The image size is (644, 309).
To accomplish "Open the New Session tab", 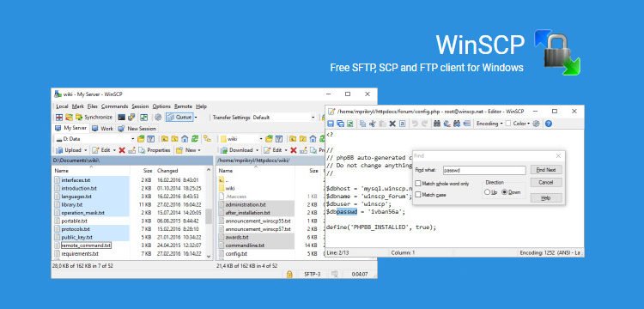I will pos(137,129).
